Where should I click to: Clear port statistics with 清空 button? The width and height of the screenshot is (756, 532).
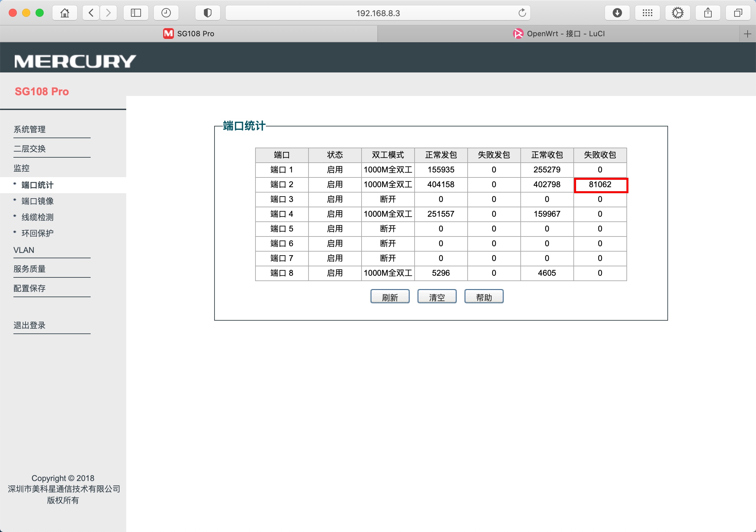pyautogui.click(x=437, y=296)
